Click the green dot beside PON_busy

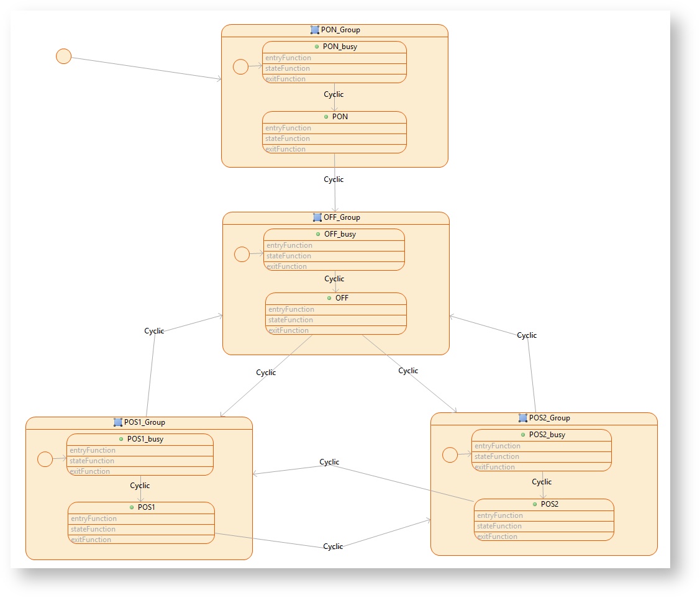(317, 47)
